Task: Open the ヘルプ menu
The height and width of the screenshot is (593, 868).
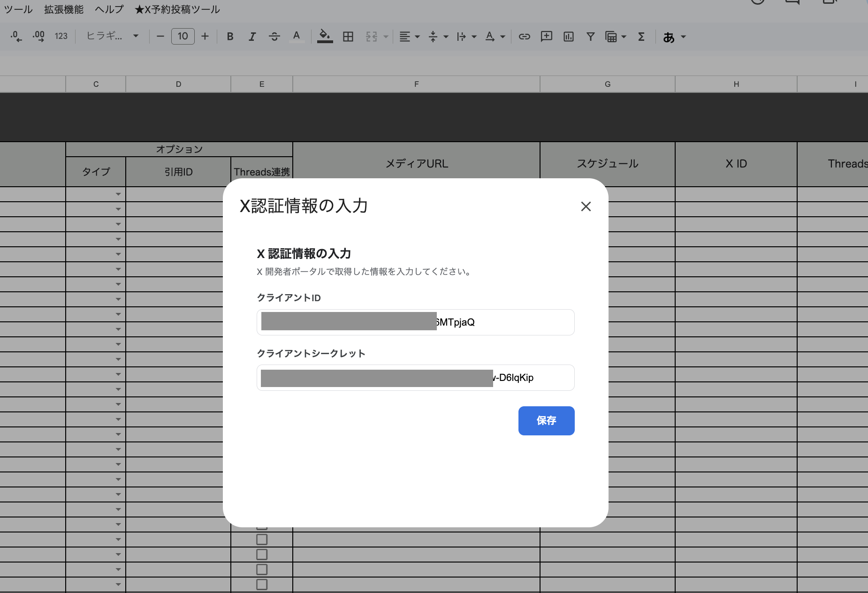Action: tap(109, 9)
